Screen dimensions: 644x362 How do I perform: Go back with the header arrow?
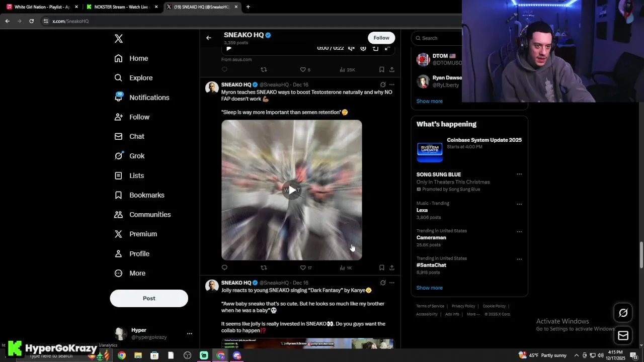tap(208, 38)
